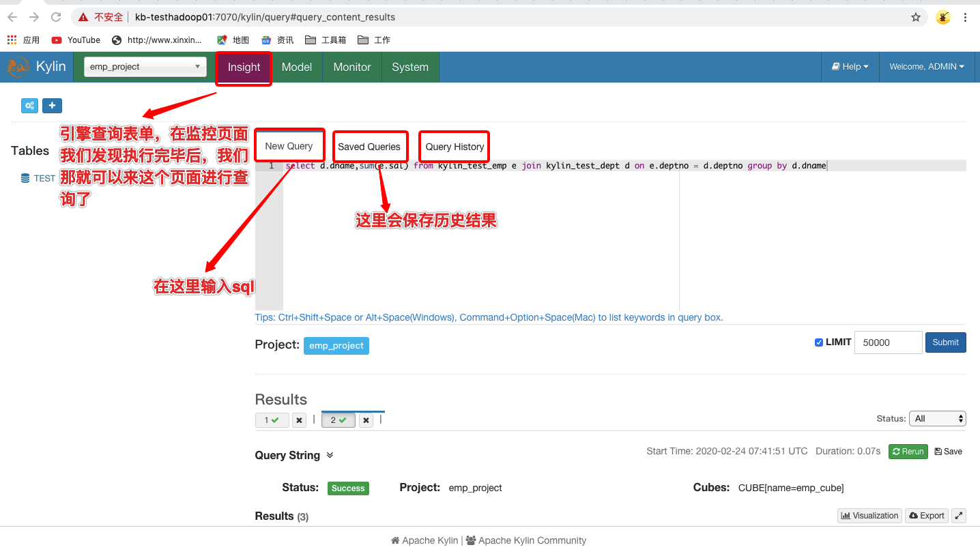Export the query results
The width and height of the screenshot is (980, 556).
926,515
